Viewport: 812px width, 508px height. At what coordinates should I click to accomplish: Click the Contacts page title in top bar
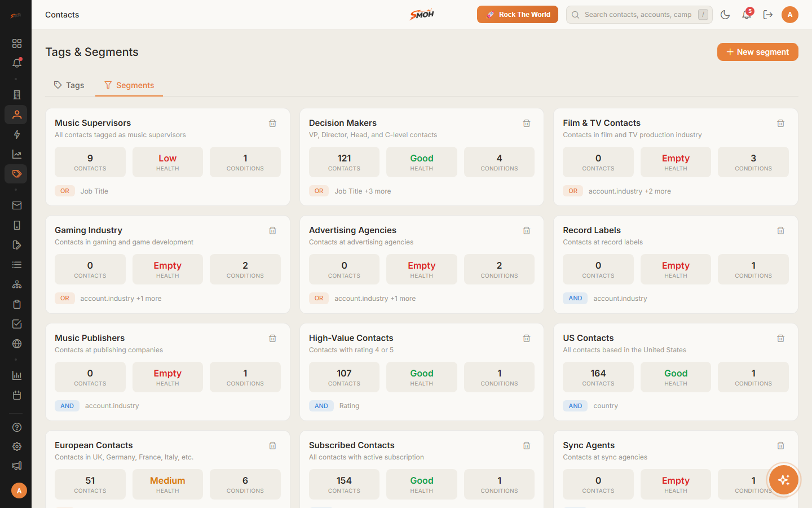[x=62, y=15]
